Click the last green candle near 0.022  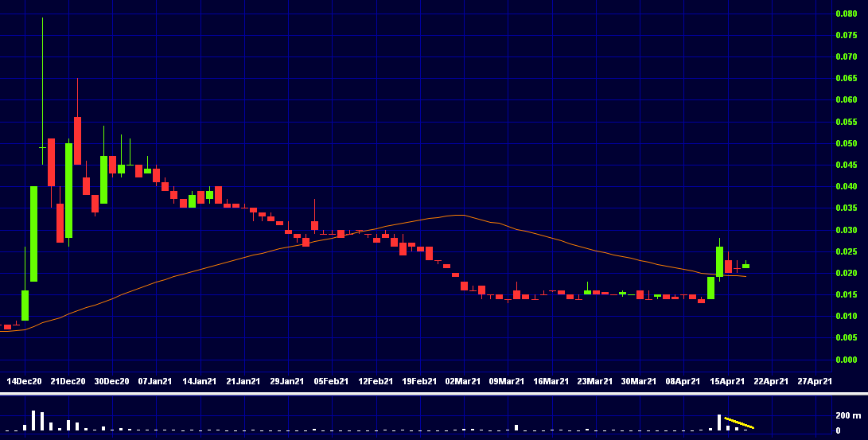[745, 265]
